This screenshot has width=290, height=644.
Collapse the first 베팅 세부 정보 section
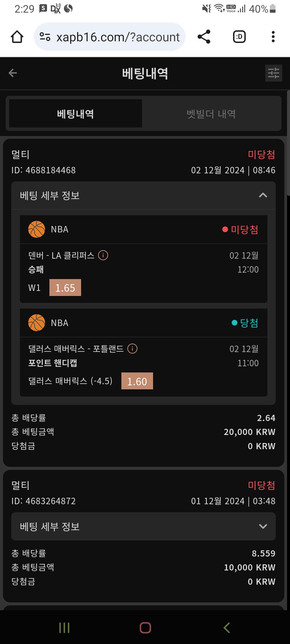tap(263, 195)
